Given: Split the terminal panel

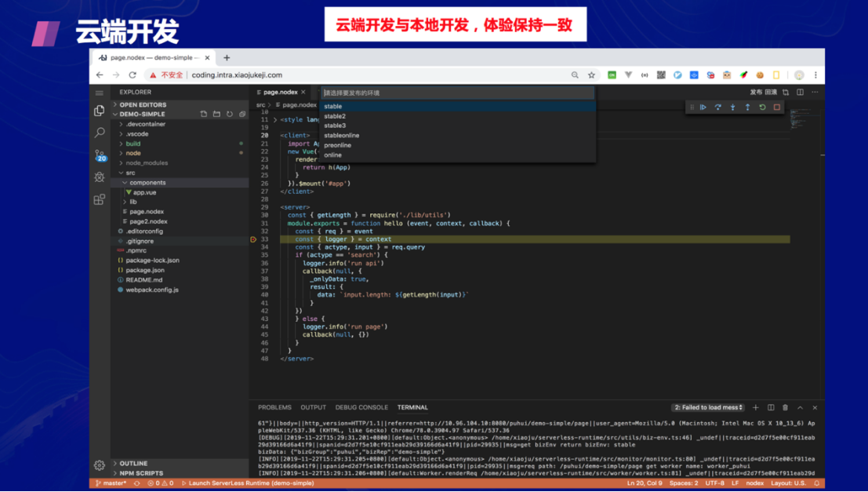Looking at the screenshot, I should pyautogui.click(x=771, y=408).
